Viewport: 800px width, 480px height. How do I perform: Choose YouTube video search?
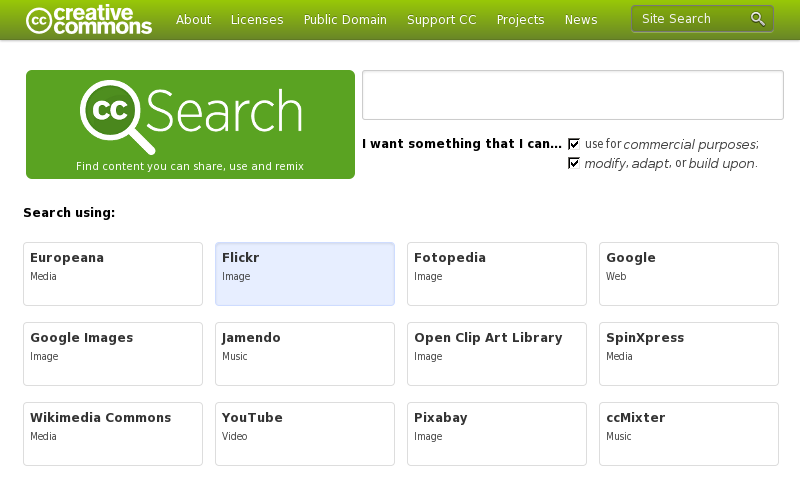(x=305, y=434)
